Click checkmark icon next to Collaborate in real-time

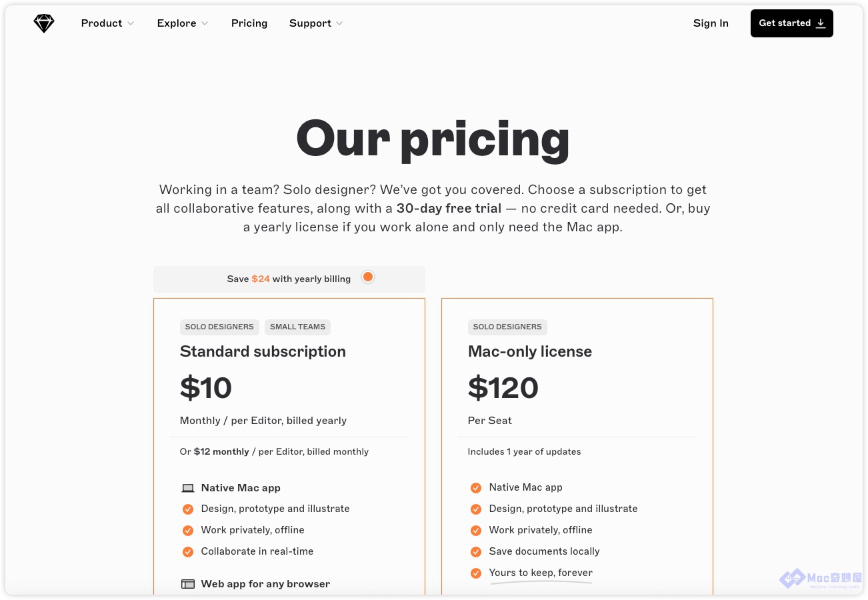(x=188, y=551)
